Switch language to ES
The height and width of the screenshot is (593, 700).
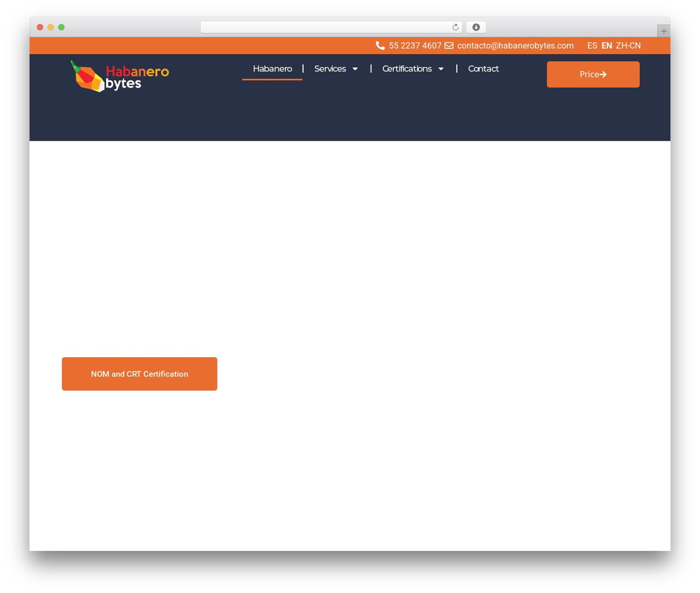tap(592, 45)
